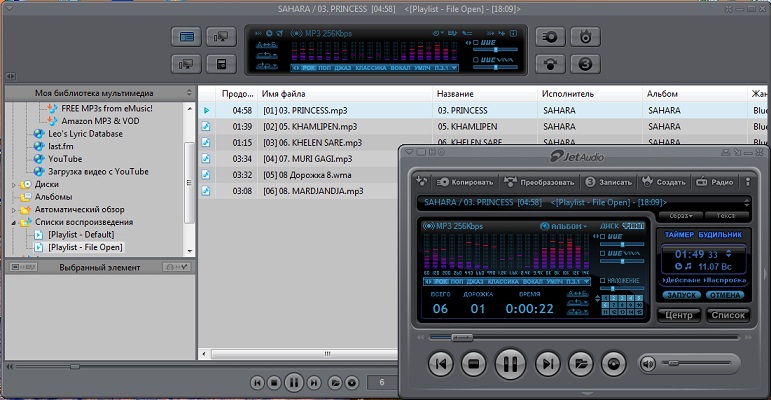Enable the BBE ViVA checkbox in the mini player
771x400 pixels.
click(603, 253)
